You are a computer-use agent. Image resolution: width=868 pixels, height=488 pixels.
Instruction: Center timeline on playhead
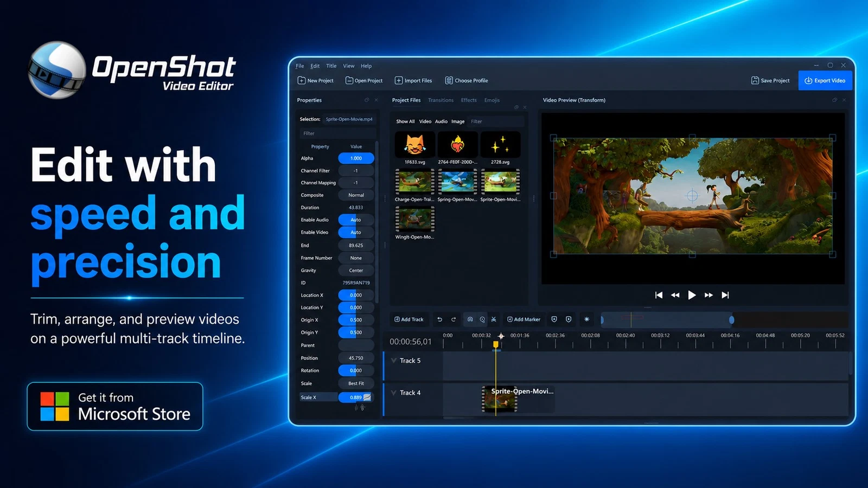click(586, 319)
